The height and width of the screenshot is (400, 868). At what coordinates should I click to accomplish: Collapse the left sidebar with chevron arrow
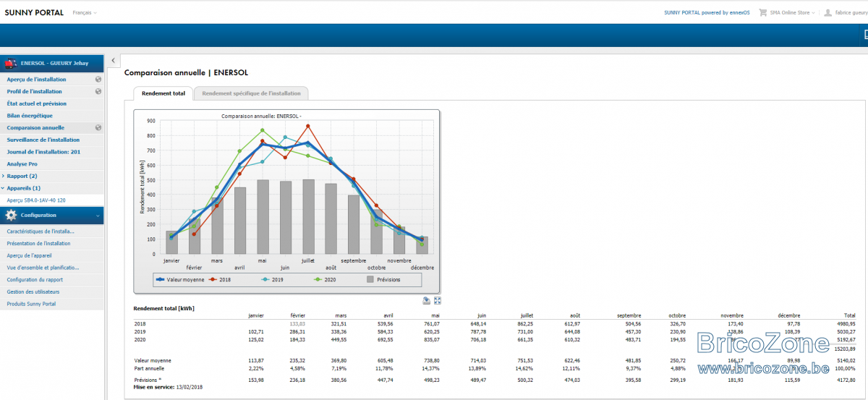coord(113,61)
